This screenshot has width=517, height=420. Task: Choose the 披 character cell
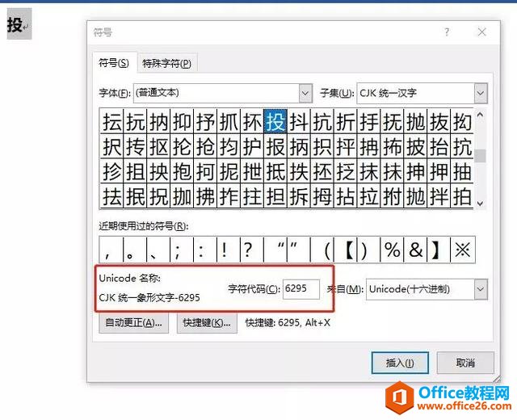tap(415, 147)
